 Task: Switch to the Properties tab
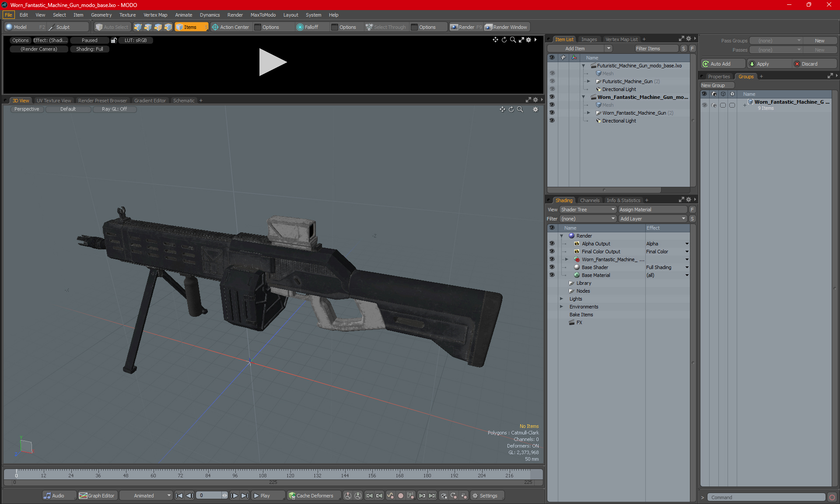(x=719, y=77)
